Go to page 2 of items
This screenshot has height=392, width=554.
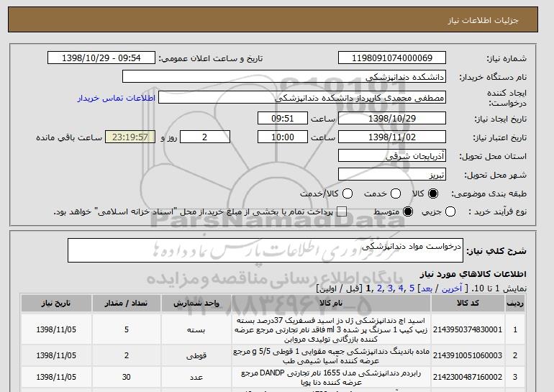click(379, 288)
